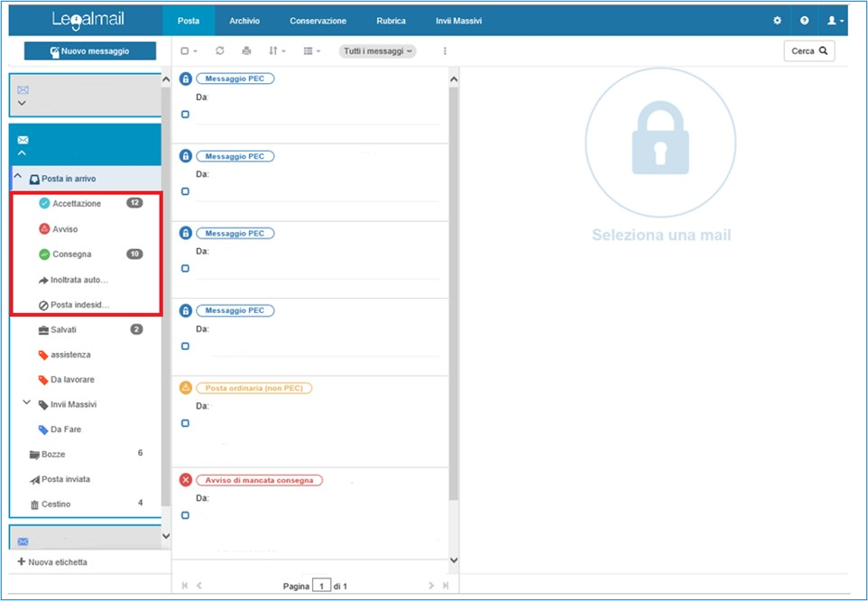
Task: Open the settings gear icon
Action: [x=778, y=21]
